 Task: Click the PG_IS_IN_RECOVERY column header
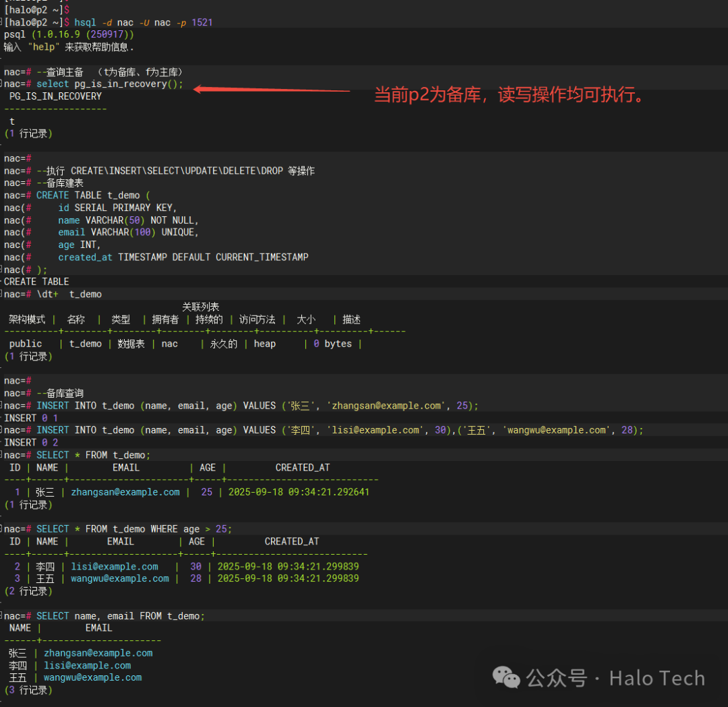[x=55, y=96]
